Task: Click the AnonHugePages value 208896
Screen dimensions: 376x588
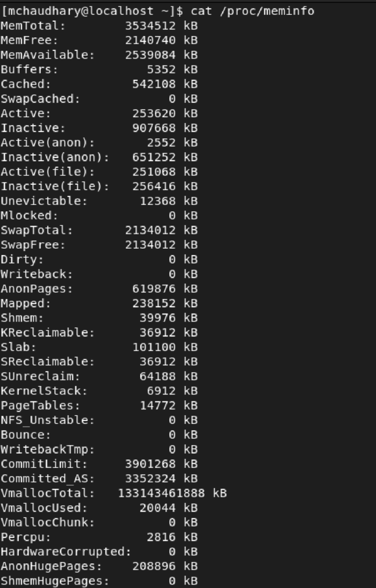Action: pos(154,567)
